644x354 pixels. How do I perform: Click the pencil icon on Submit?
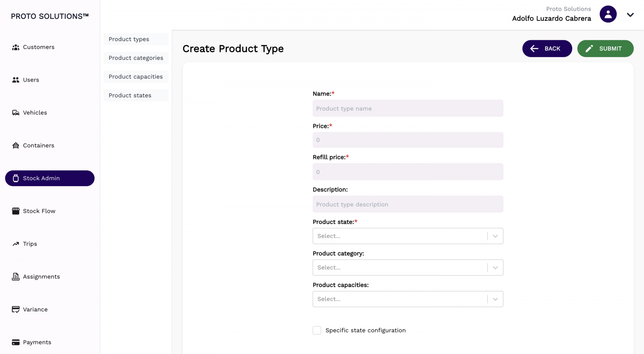tap(589, 49)
